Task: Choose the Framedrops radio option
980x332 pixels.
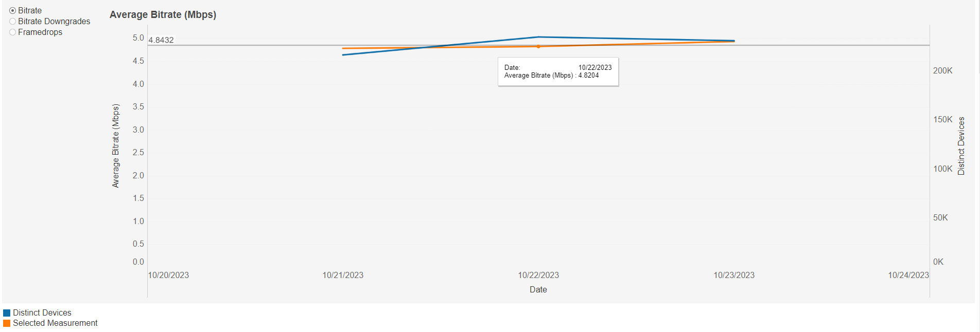Action: click(13, 32)
